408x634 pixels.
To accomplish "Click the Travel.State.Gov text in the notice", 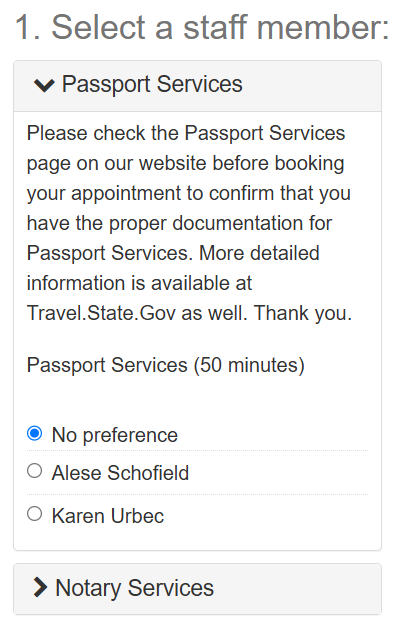I will click(101, 313).
